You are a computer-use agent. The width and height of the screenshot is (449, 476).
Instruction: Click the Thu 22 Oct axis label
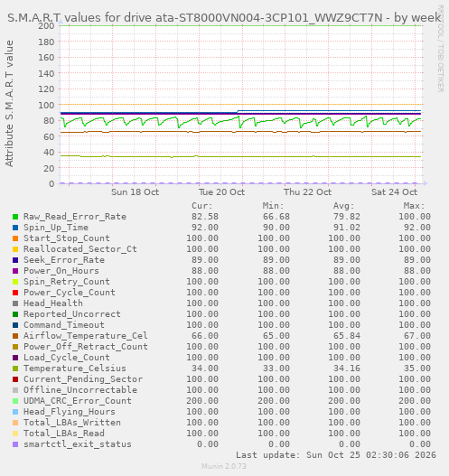(307, 192)
